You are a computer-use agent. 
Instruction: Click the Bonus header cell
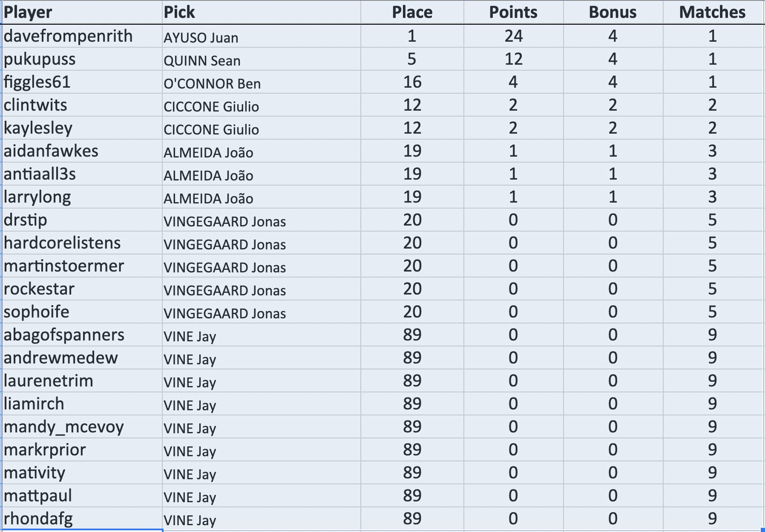pos(613,12)
